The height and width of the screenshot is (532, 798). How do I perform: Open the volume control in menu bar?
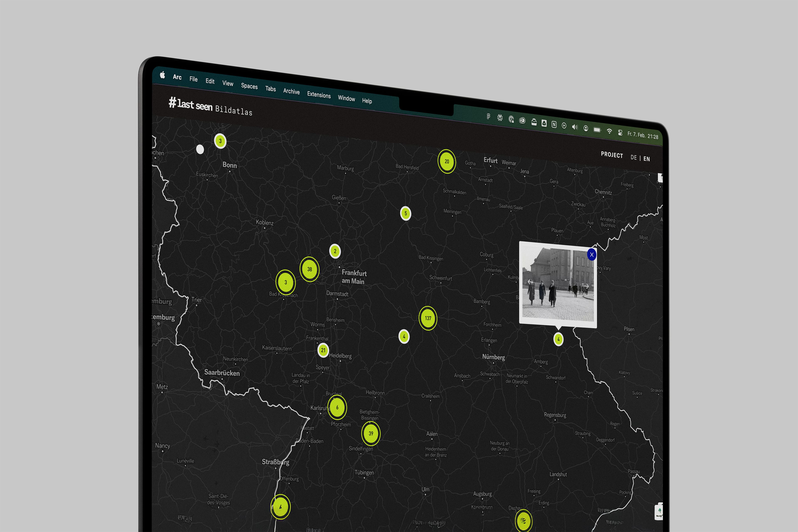(x=575, y=127)
